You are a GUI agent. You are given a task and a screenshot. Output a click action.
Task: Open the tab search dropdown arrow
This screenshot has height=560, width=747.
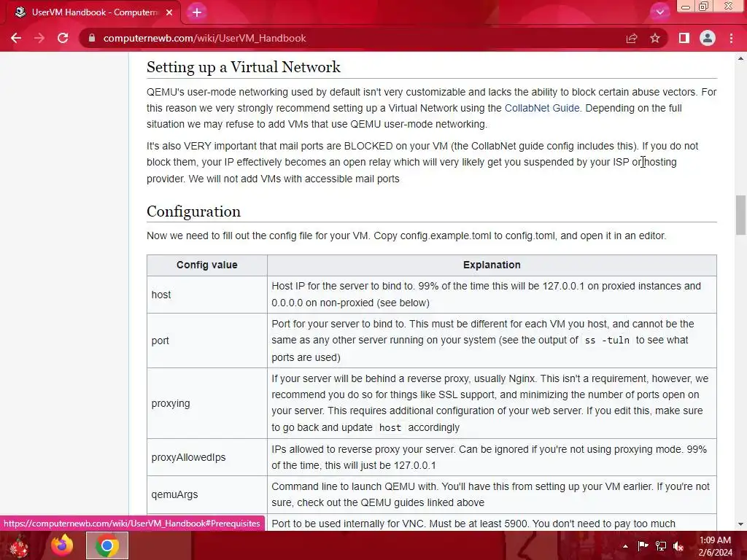pyautogui.click(x=659, y=12)
